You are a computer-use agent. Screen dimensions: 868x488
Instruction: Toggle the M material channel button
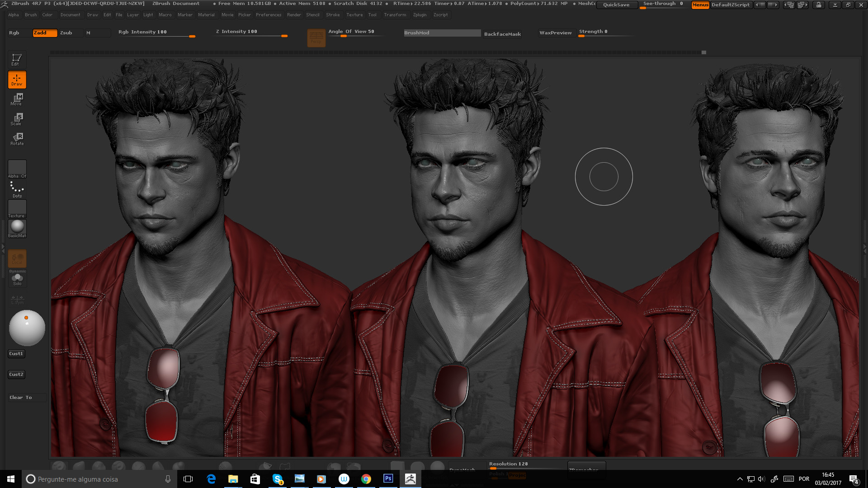click(97, 33)
